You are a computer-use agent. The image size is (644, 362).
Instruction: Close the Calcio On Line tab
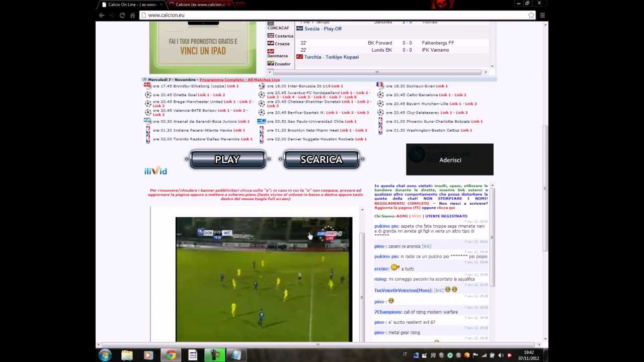162,5
